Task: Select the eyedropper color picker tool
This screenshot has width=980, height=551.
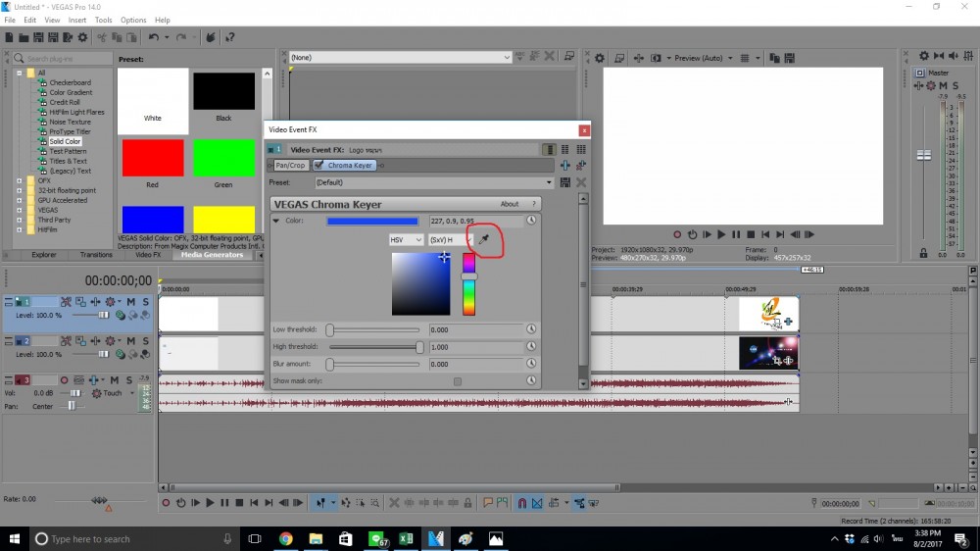Action: click(x=484, y=239)
